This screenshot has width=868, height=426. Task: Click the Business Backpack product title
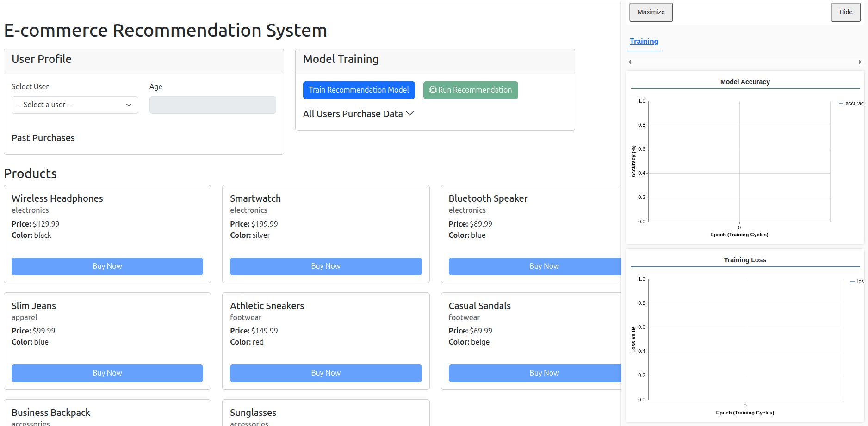pos(51,413)
